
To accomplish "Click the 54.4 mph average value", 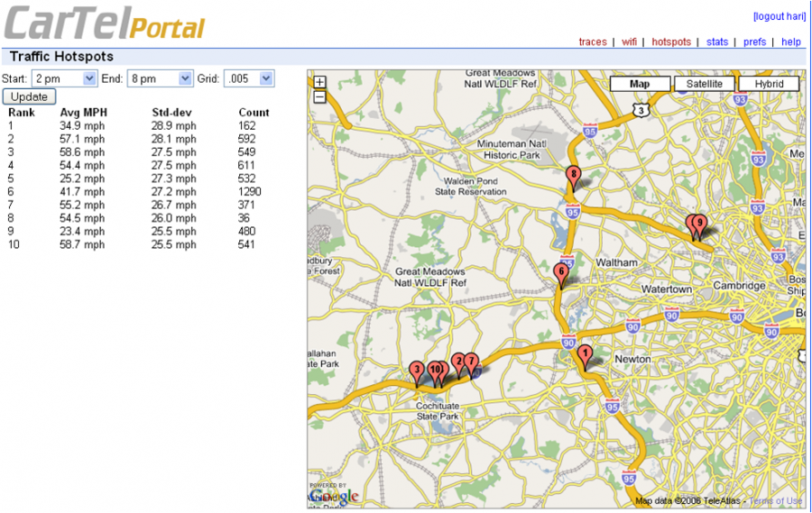I will [x=82, y=165].
